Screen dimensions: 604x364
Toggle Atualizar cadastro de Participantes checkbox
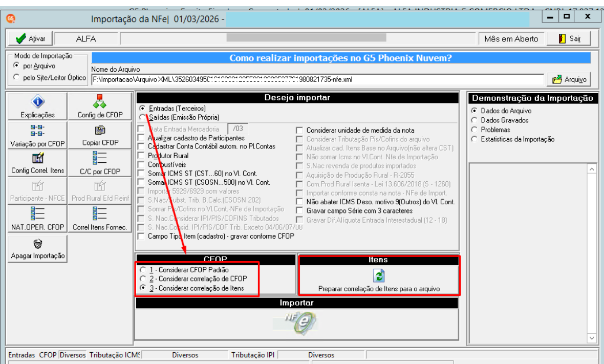point(141,138)
